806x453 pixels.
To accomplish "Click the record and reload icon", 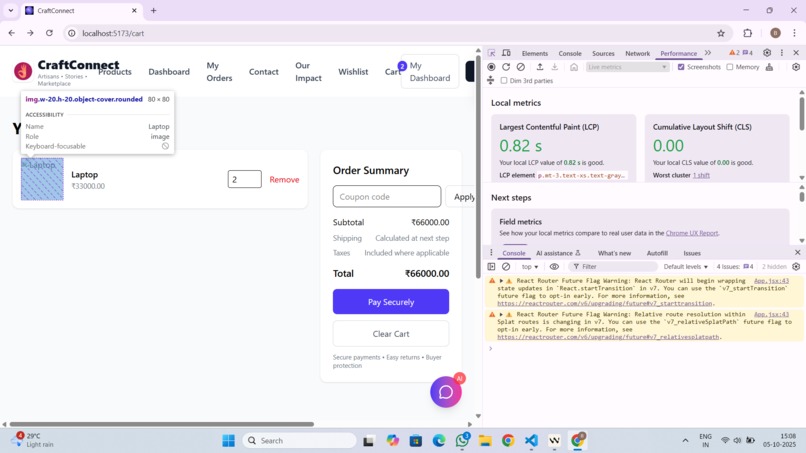I will tap(506, 67).
